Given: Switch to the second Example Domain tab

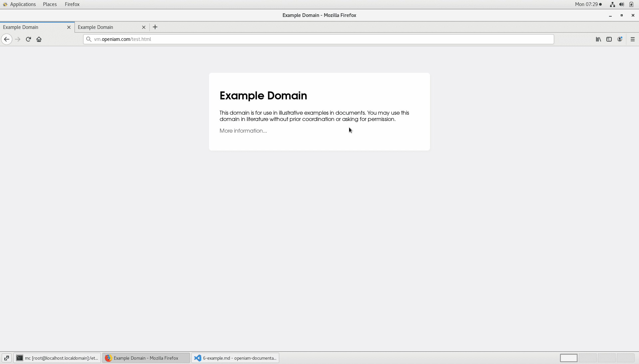Looking at the screenshot, I should [x=106, y=27].
